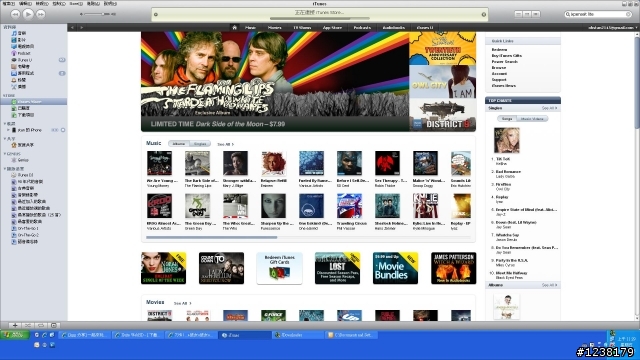Click See All beside Top Charts Singles
The width and height of the screenshot is (640, 360).
[549, 108]
